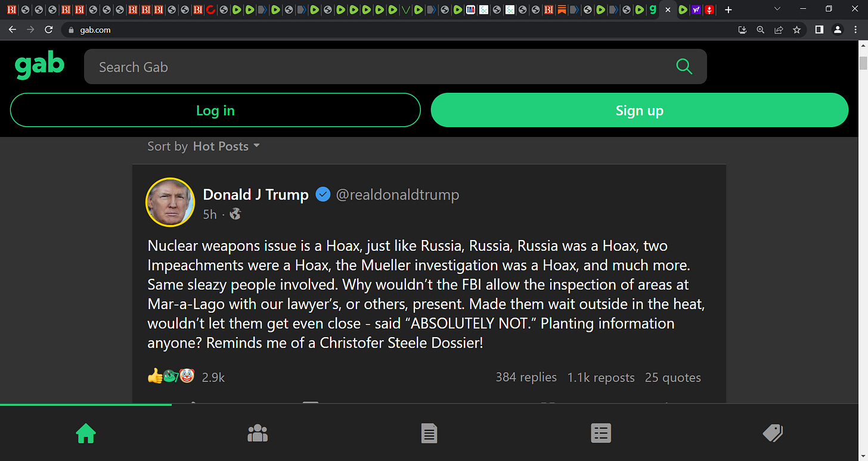Screen dimensions: 868x461
Task: Open the Lists icon in bottom navigation
Action: pos(601,433)
